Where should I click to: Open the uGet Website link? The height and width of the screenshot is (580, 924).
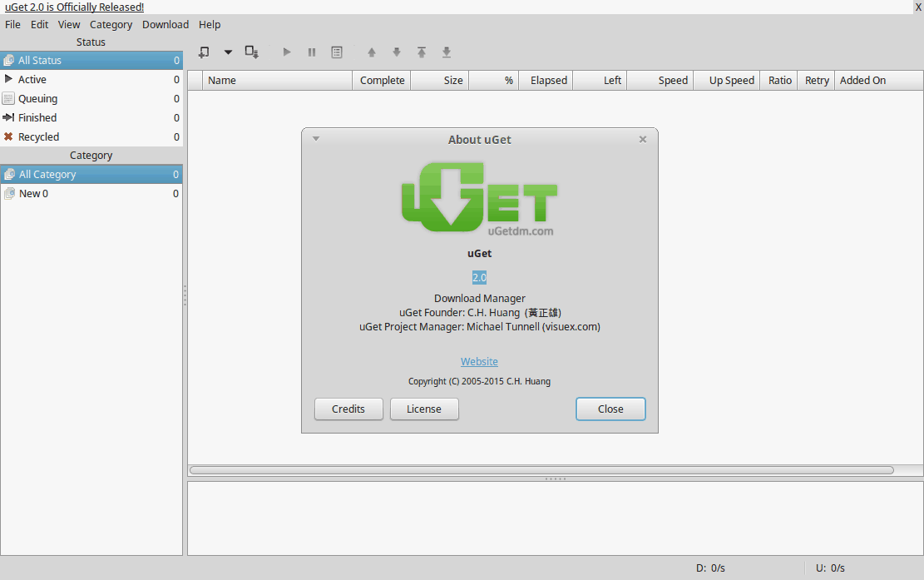[x=479, y=361]
